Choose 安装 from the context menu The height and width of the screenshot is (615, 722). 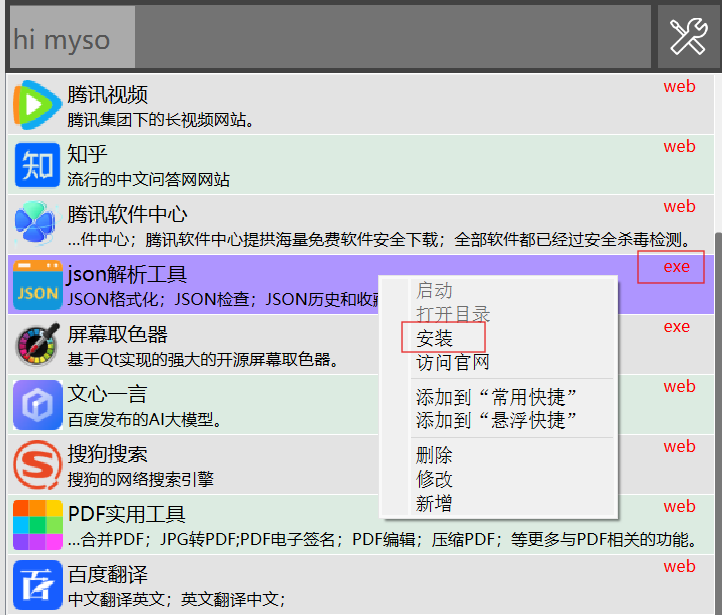pos(434,339)
